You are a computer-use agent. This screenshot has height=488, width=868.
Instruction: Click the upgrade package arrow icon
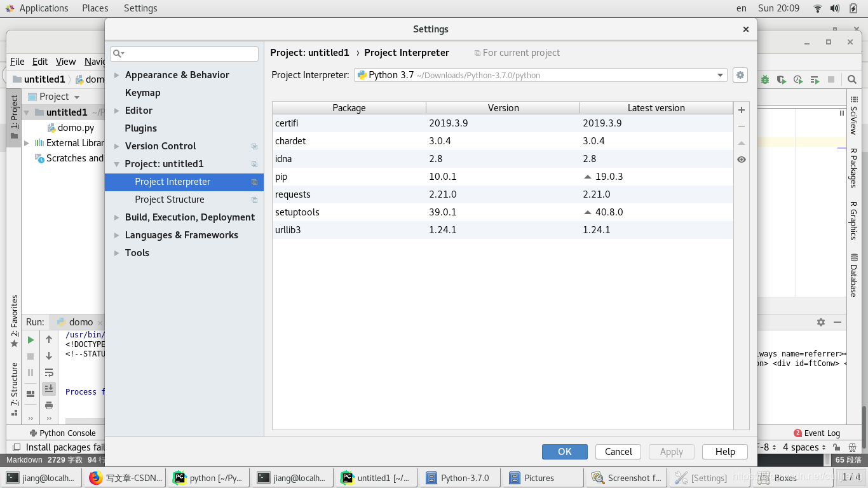click(741, 143)
